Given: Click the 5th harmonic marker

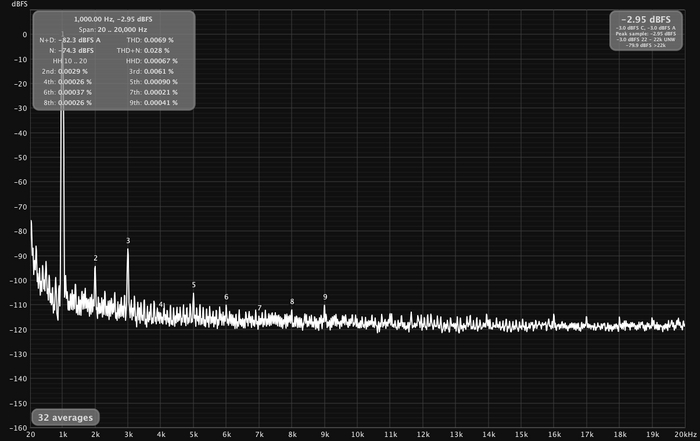Looking at the screenshot, I should tap(194, 285).
